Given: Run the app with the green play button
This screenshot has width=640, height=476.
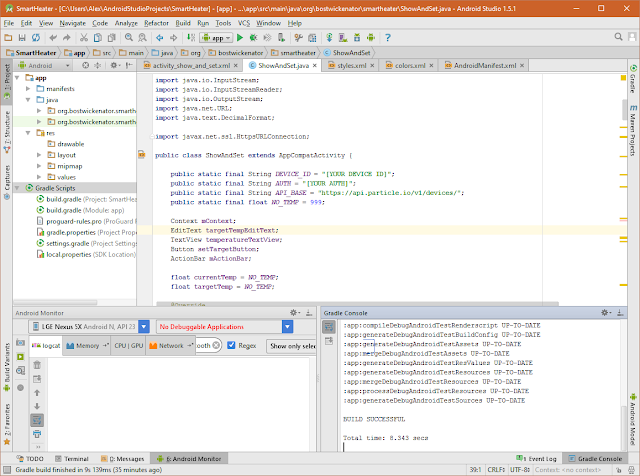Looking at the screenshot, I should click(240, 38).
